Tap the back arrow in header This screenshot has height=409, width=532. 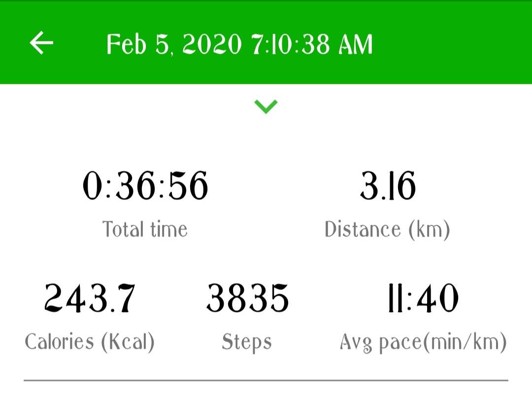click(x=41, y=43)
